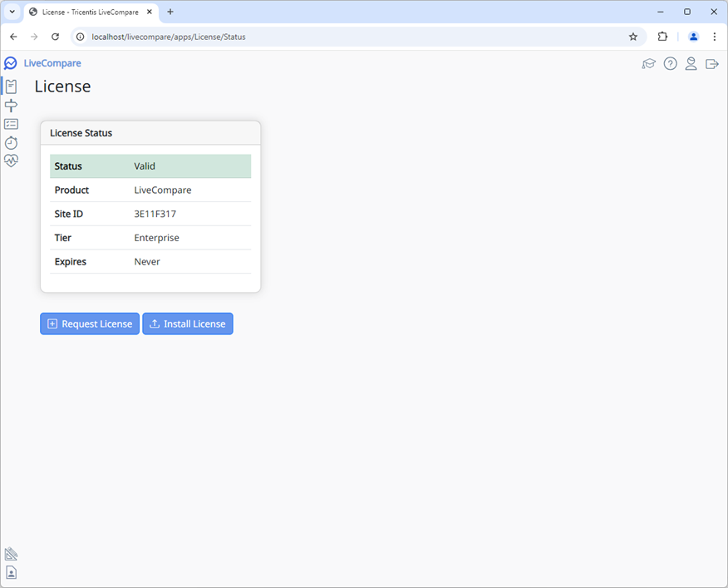The height and width of the screenshot is (588, 728).
Task: Click the Site ID value 3E11F317
Action: (x=155, y=214)
